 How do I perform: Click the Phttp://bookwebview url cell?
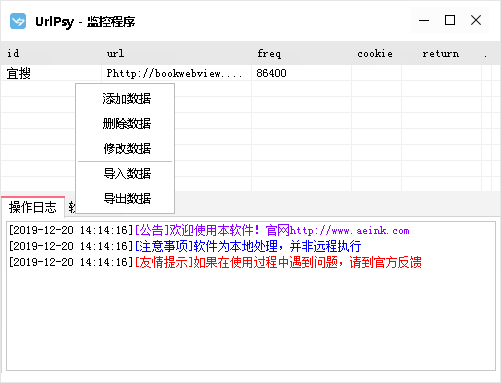point(176,73)
